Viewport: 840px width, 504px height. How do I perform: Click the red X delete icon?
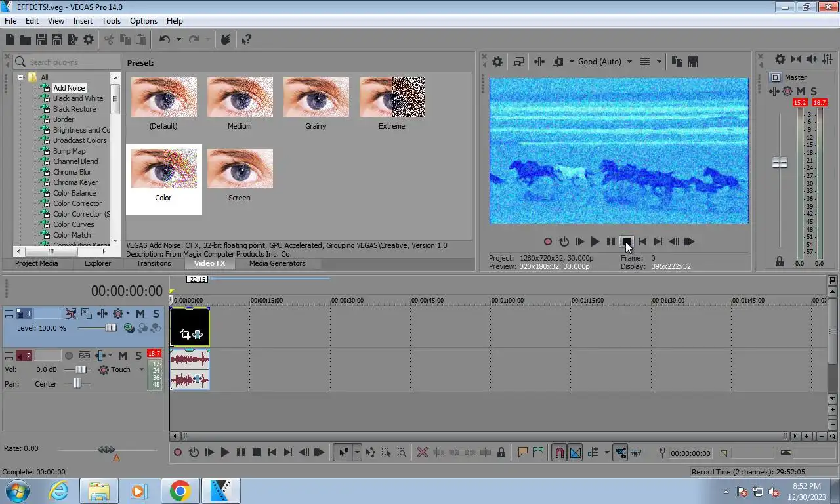click(423, 452)
